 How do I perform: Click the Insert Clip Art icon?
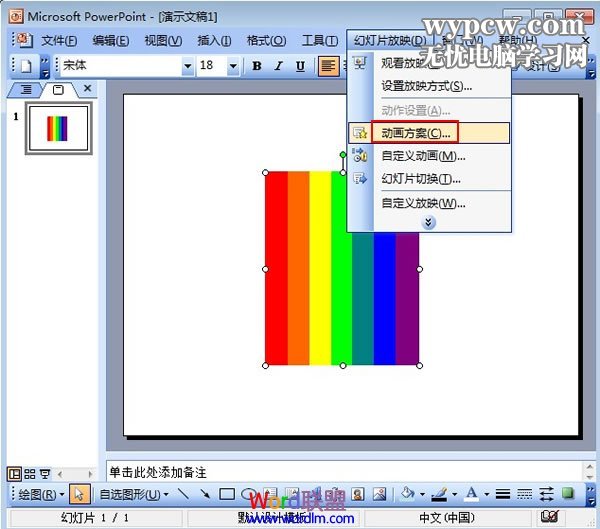[x=358, y=494]
